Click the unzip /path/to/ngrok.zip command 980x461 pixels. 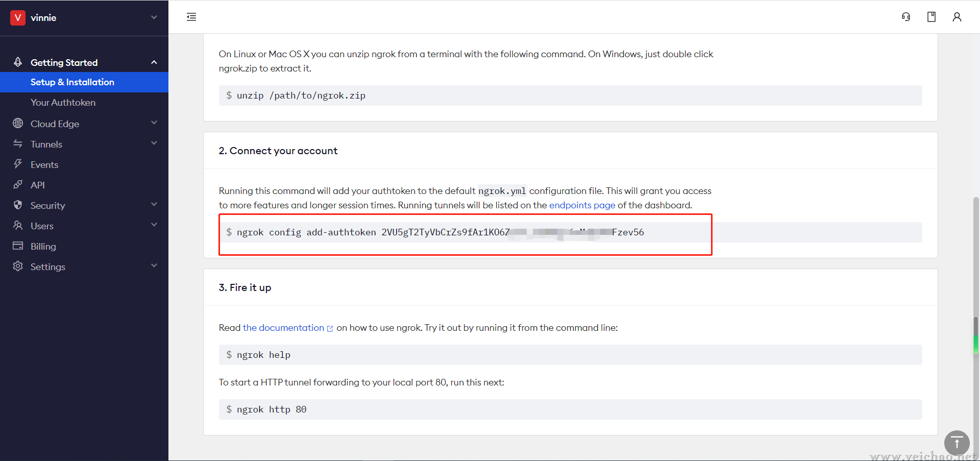click(301, 95)
